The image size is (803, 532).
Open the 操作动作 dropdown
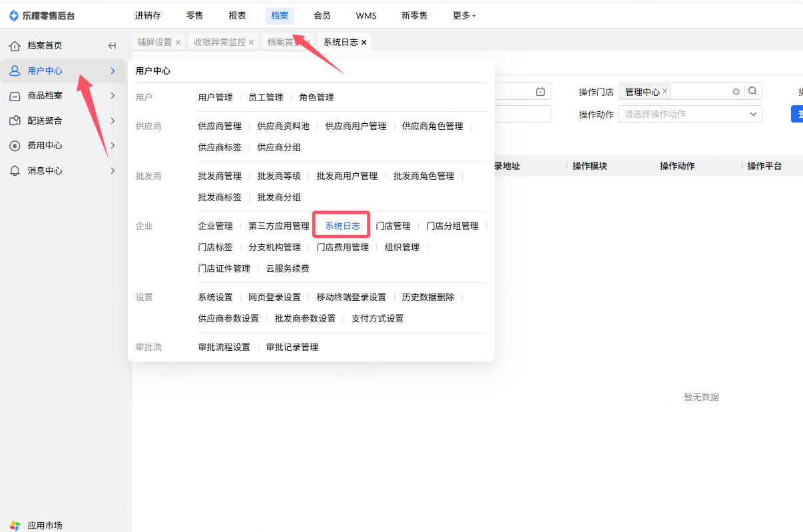(690, 114)
